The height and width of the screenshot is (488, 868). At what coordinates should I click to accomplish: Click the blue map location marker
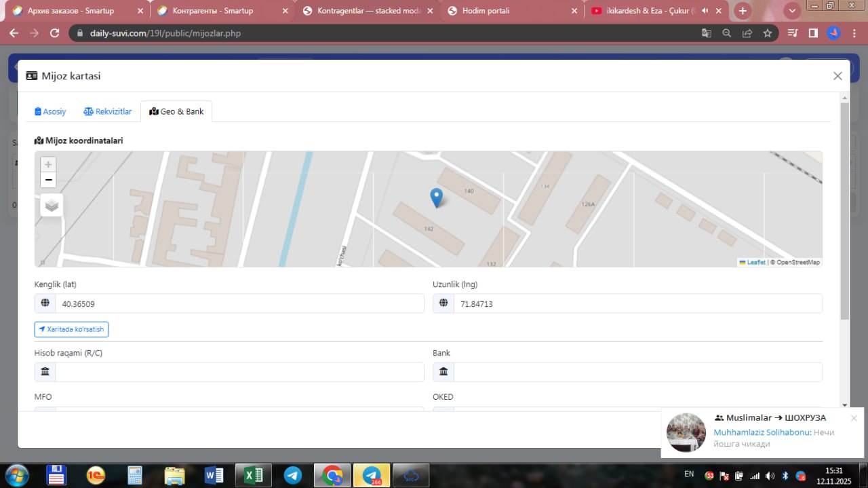pos(437,198)
